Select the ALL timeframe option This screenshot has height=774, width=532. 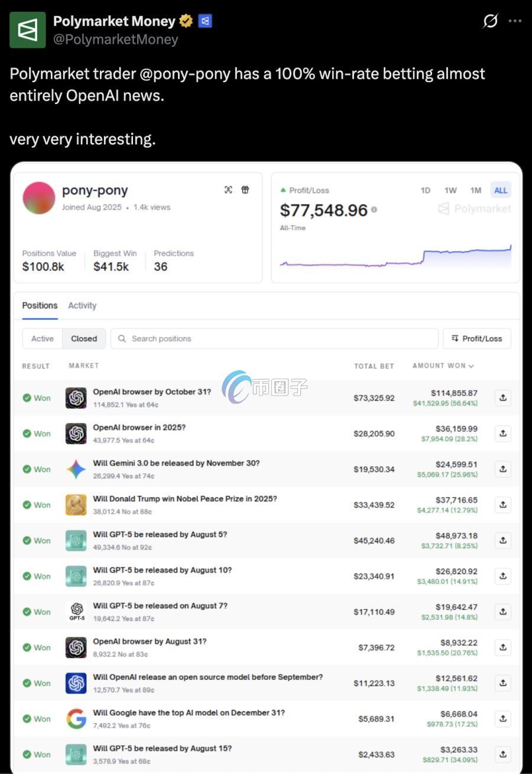point(501,190)
